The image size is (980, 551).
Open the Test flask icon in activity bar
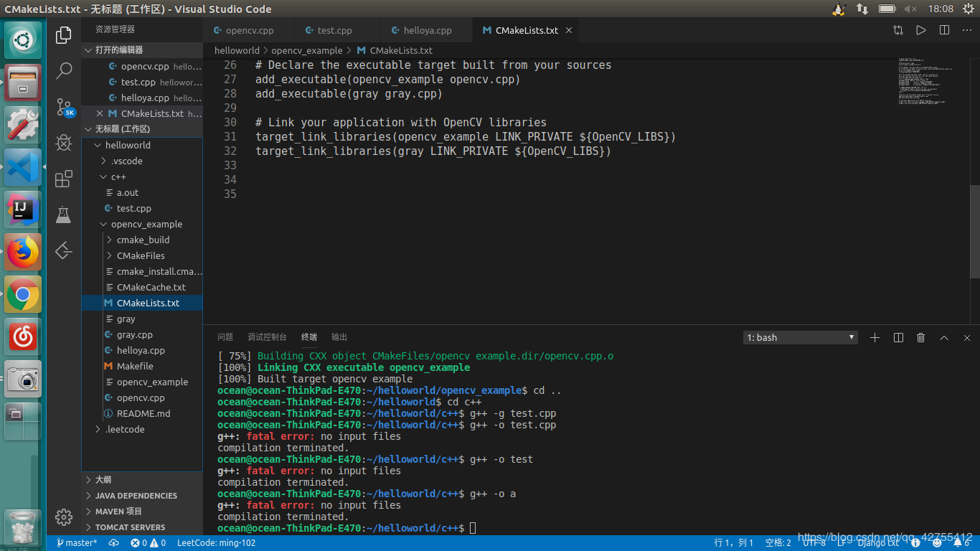pyautogui.click(x=64, y=214)
